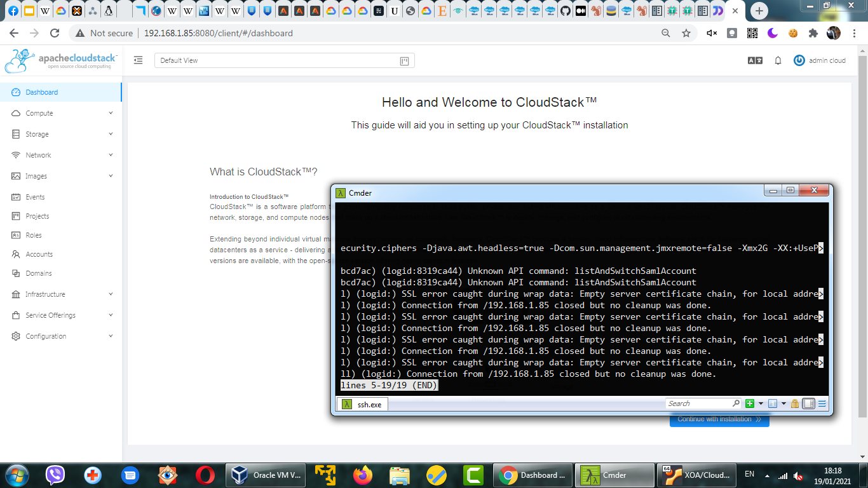The width and height of the screenshot is (868, 488).
Task: Click the Images picture icon in sidebar
Action: [x=16, y=176]
